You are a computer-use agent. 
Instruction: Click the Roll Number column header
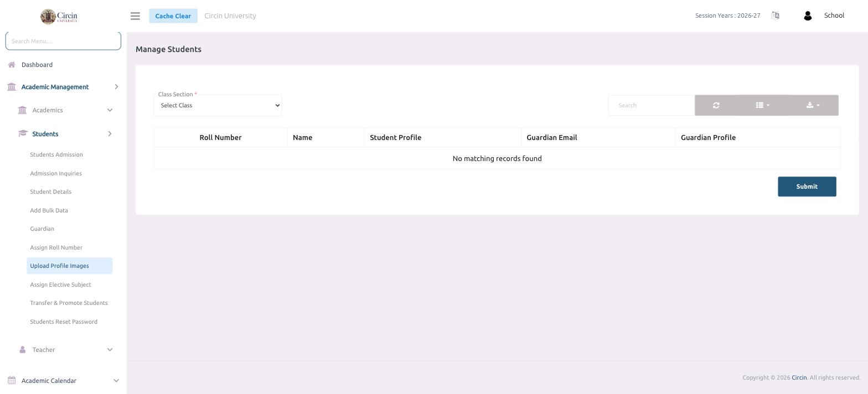[x=220, y=137]
